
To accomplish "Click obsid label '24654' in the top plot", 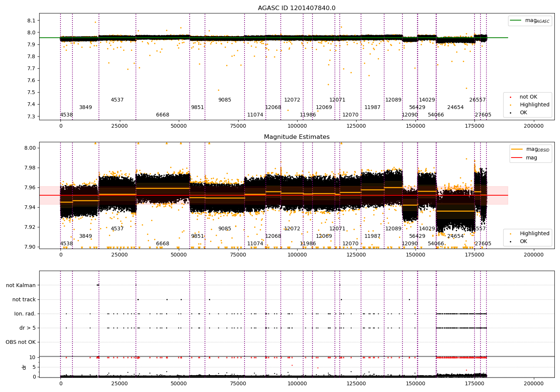I will [455, 108].
